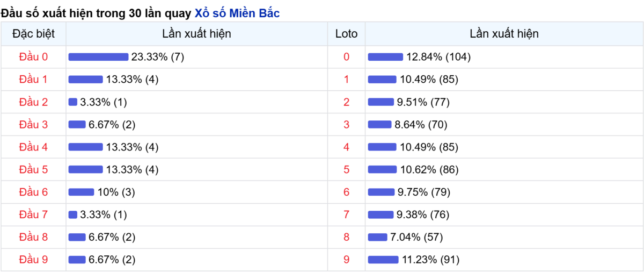Select loto number 3 in red
This screenshot has width=644, height=272.
(346, 125)
